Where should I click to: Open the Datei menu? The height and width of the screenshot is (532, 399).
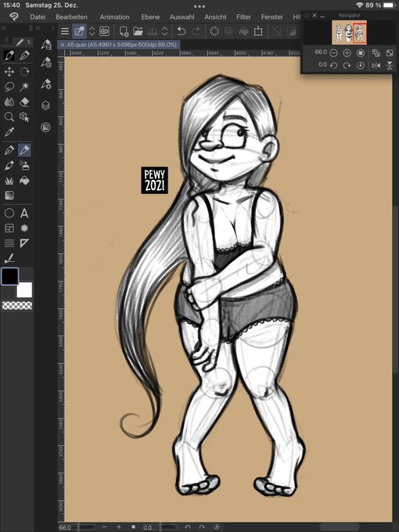point(38,16)
